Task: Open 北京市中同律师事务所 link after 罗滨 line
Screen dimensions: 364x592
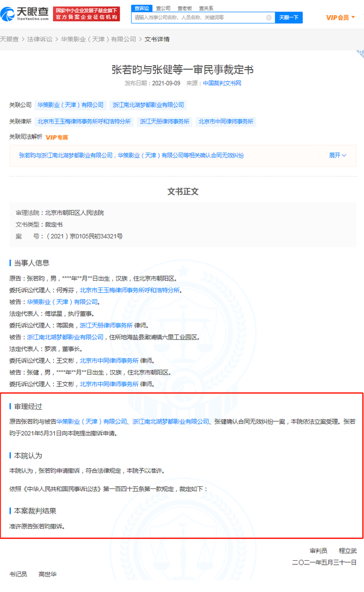Action: pos(109,360)
